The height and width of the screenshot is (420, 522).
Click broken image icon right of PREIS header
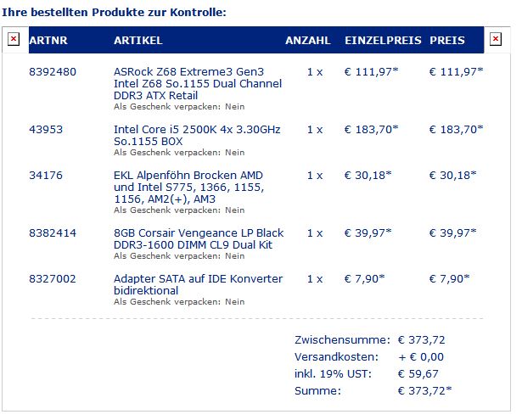(496, 39)
